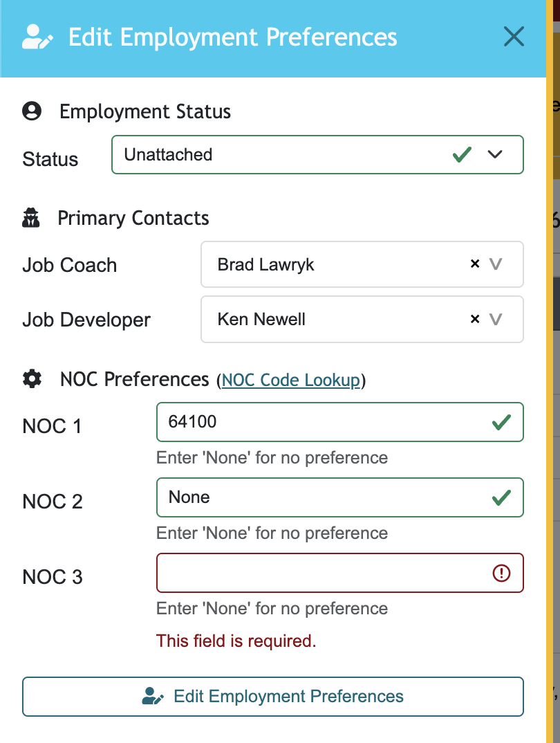The image size is (560, 743).
Task: Focus the NOC 1 field containing 64100
Action: 340,422
